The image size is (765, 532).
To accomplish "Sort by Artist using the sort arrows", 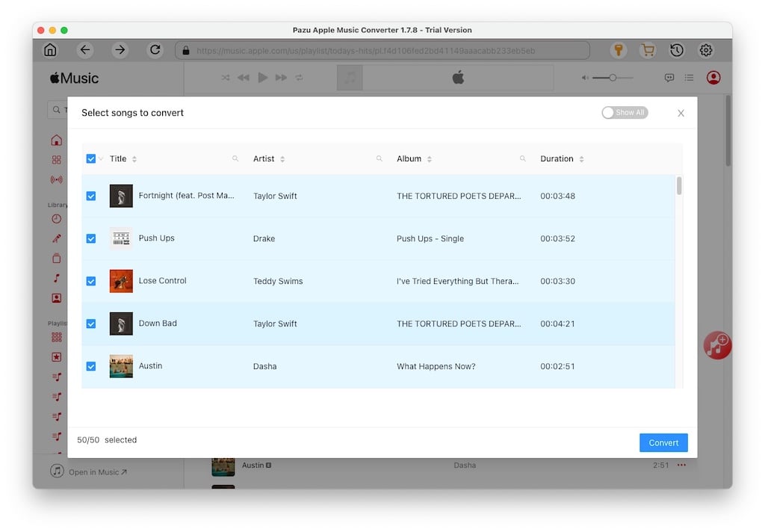I will tap(282, 159).
